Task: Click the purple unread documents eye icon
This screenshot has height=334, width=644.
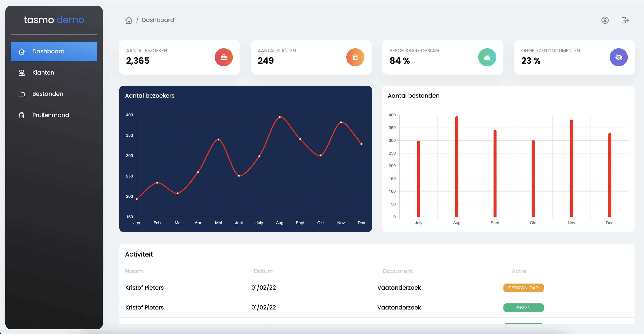Action: [618, 57]
